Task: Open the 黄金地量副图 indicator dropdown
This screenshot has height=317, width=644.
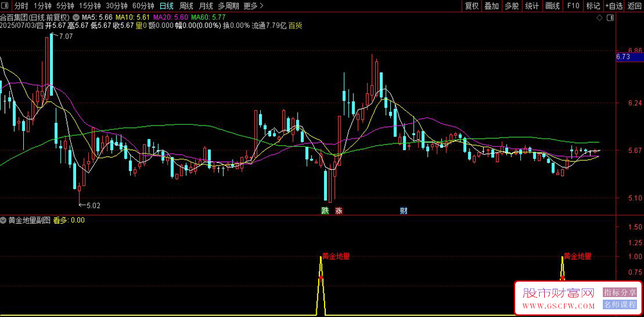Action: [x=4, y=220]
